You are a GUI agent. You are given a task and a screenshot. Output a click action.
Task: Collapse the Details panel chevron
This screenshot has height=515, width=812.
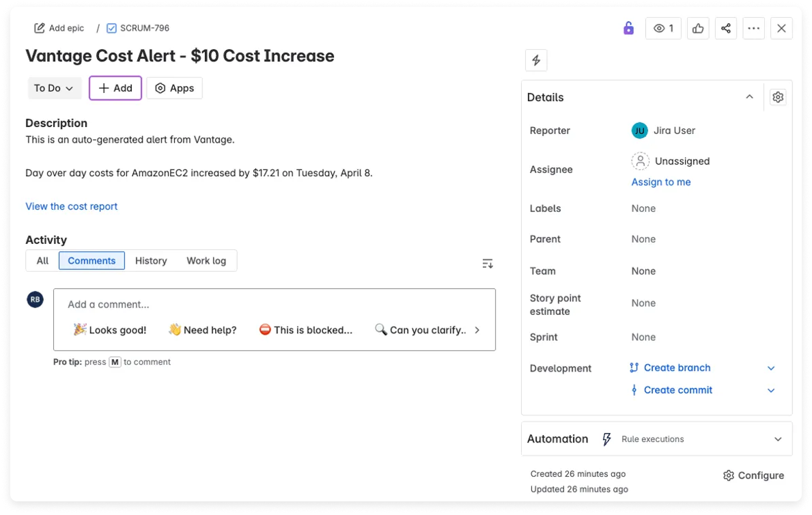tap(748, 97)
